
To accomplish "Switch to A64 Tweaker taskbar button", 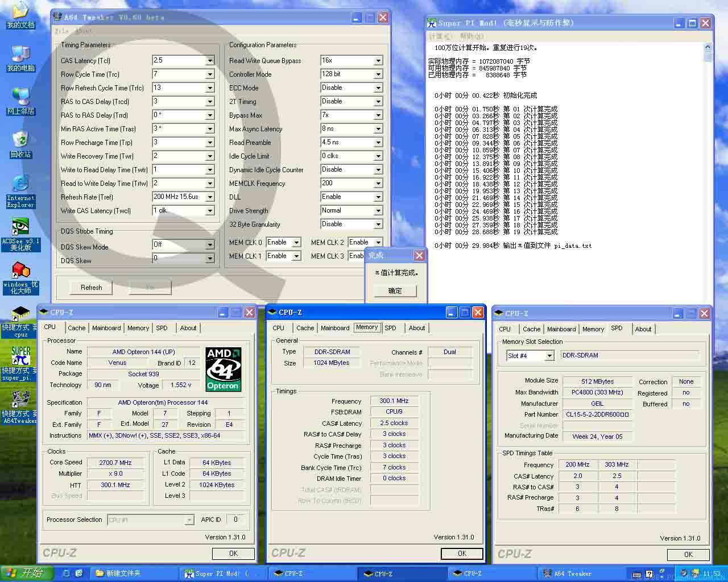I will [x=581, y=573].
